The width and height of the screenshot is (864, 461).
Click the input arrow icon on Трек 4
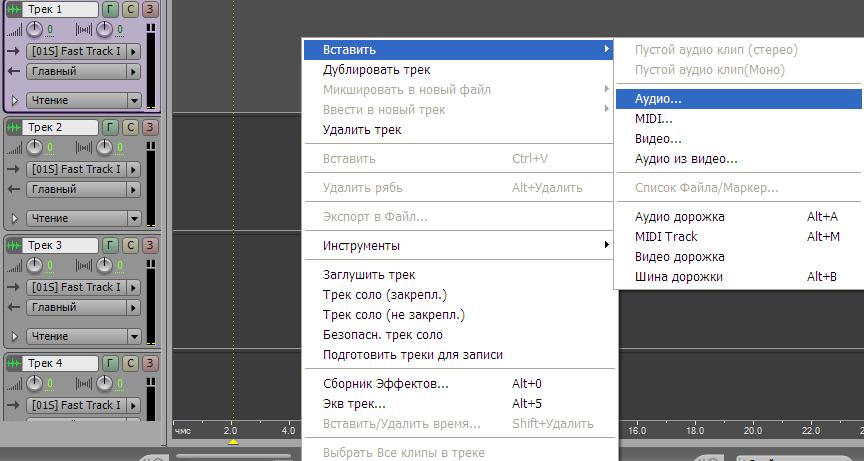13,405
